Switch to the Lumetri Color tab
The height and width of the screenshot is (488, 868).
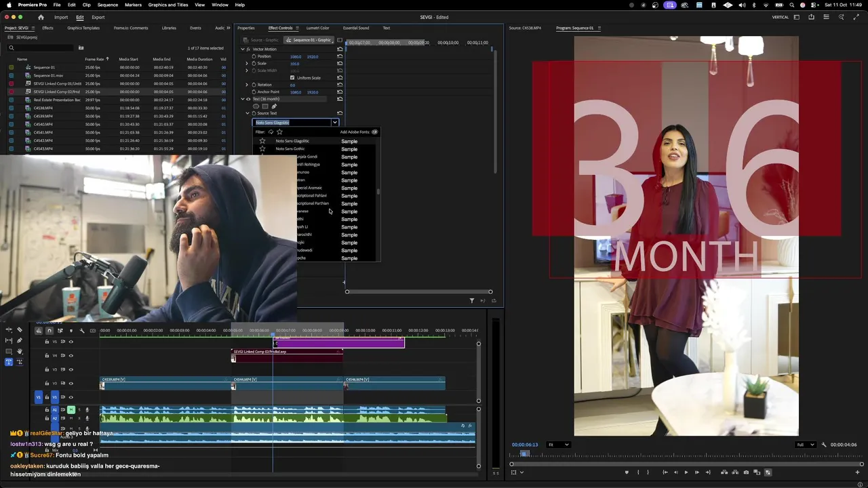317,28
